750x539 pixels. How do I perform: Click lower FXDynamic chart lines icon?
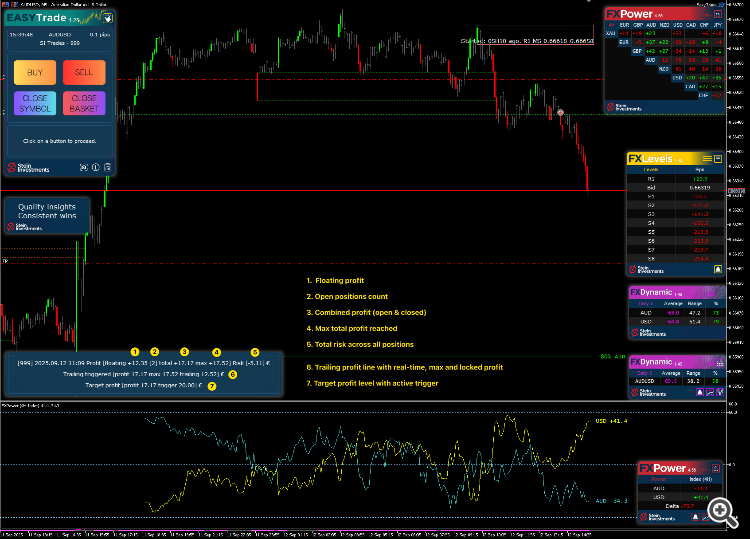pyautogui.click(x=710, y=392)
